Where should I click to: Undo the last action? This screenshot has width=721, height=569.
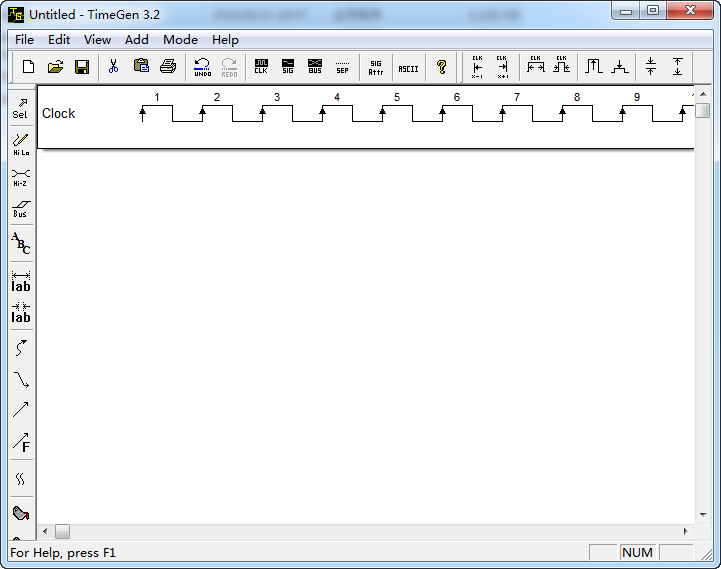point(202,67)
